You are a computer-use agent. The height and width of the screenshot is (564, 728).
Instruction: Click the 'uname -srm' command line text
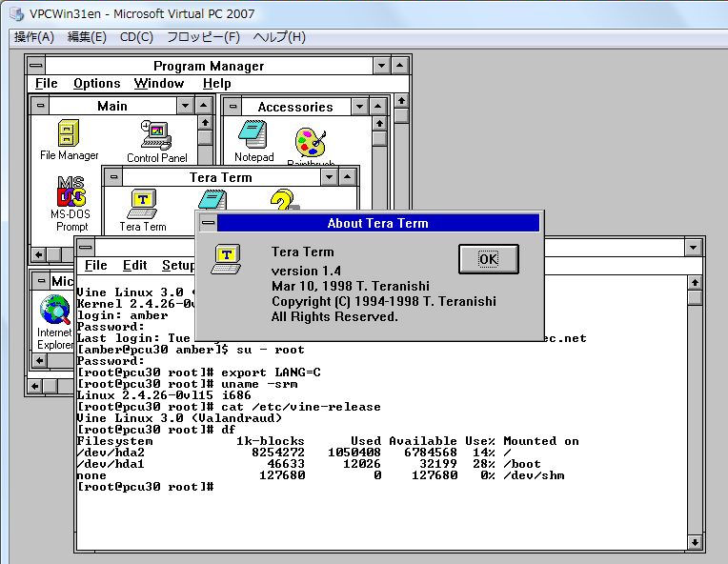point(259,384)
